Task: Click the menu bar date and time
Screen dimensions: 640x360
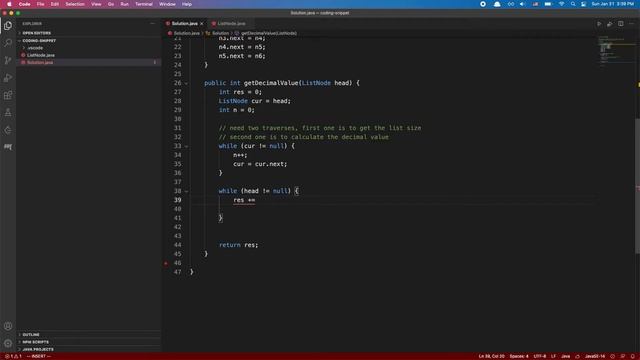Action: click(612, 4)
